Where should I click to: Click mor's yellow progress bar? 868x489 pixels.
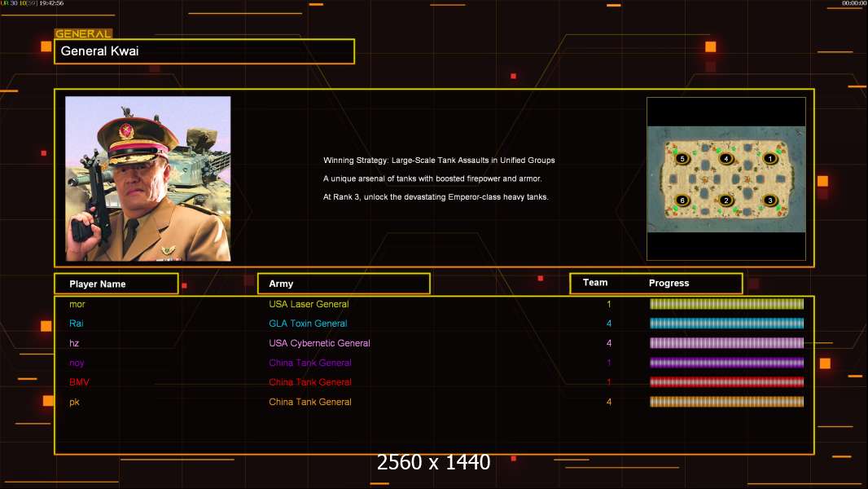click(726, 304)
